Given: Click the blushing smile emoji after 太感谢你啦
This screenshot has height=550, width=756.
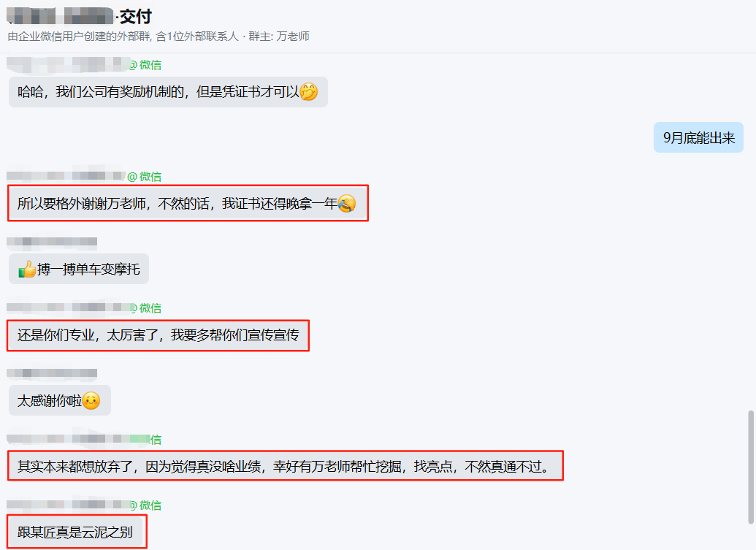Looking at the screenshot, I should tap(91, 400).
